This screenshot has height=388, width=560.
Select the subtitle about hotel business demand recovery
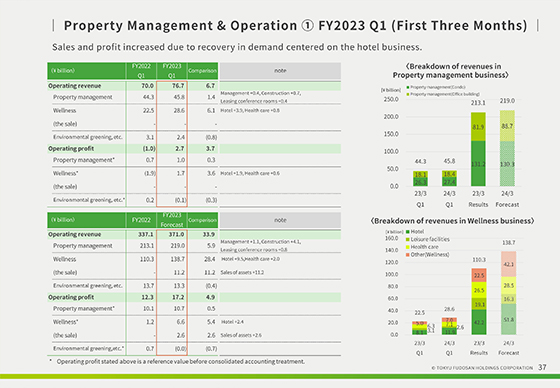point(237,47)
